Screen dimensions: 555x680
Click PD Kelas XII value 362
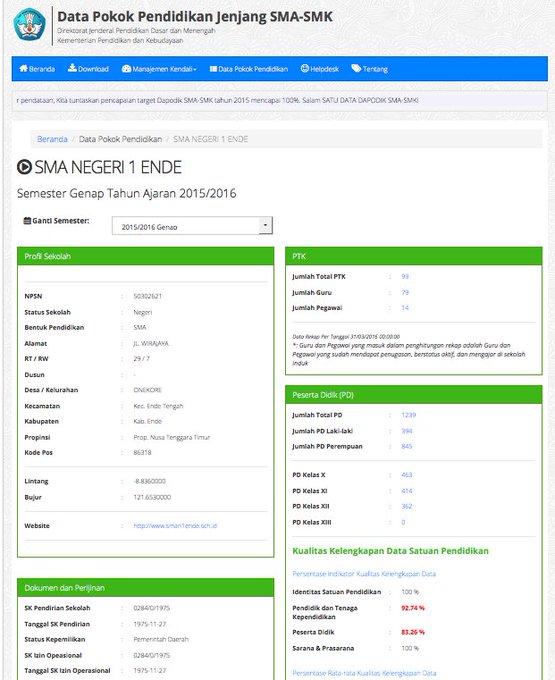[x=407, y=506]
